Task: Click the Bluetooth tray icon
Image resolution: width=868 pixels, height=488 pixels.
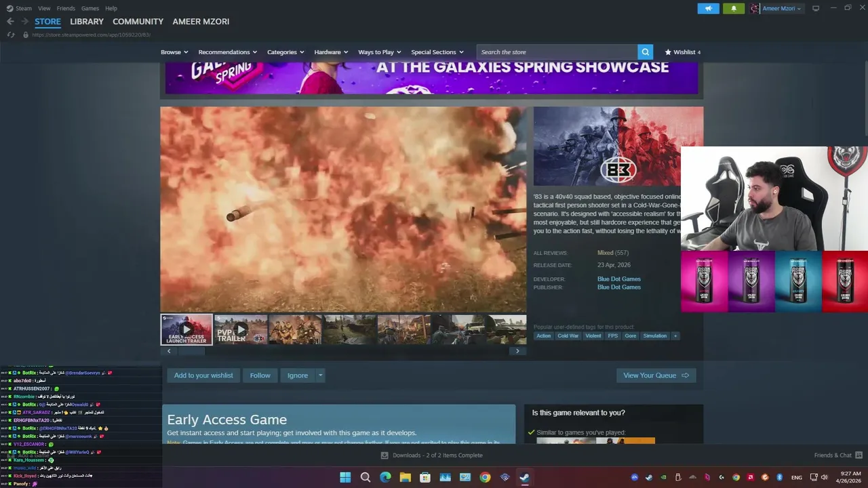Action: [x=779, y=477]
